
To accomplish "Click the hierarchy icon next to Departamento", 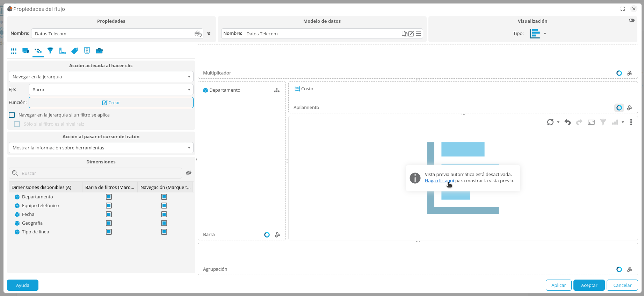I will tap(277, 90).
